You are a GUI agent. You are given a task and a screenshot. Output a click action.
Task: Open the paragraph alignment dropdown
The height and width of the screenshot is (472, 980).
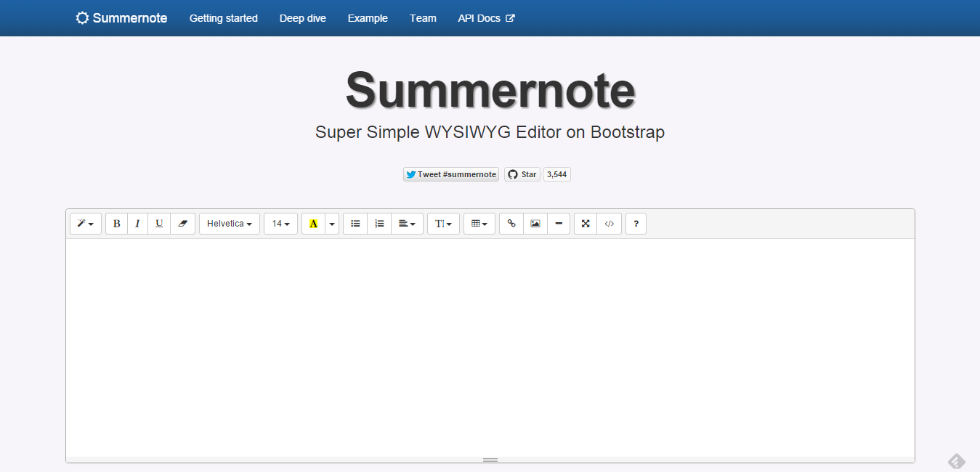click(x=407, y=224)
